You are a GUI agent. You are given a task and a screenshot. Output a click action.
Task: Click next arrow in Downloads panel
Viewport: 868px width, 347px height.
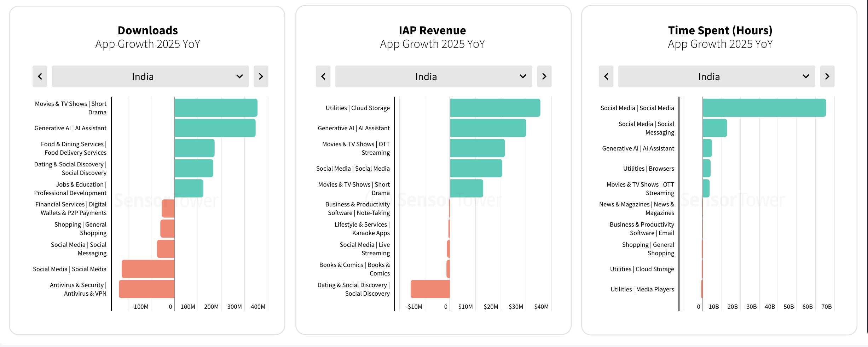tap(261, 76)
